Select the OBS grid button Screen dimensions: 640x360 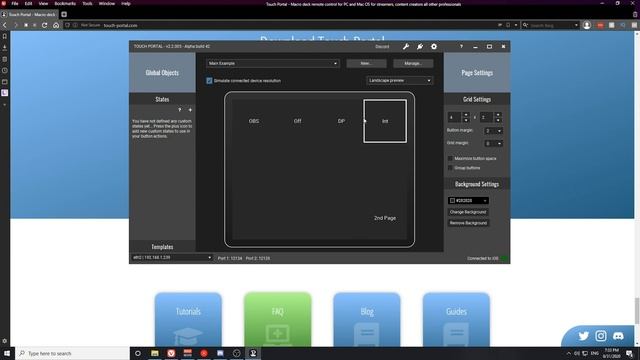[x=254, y=121]
